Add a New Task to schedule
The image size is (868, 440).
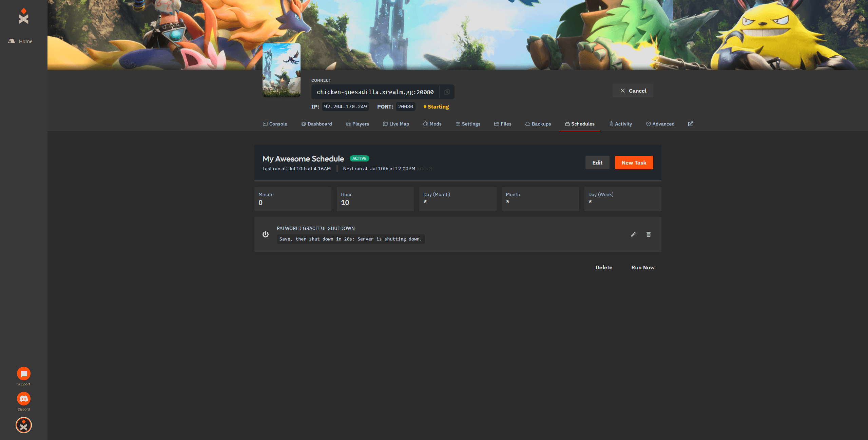tap(634, 162)
